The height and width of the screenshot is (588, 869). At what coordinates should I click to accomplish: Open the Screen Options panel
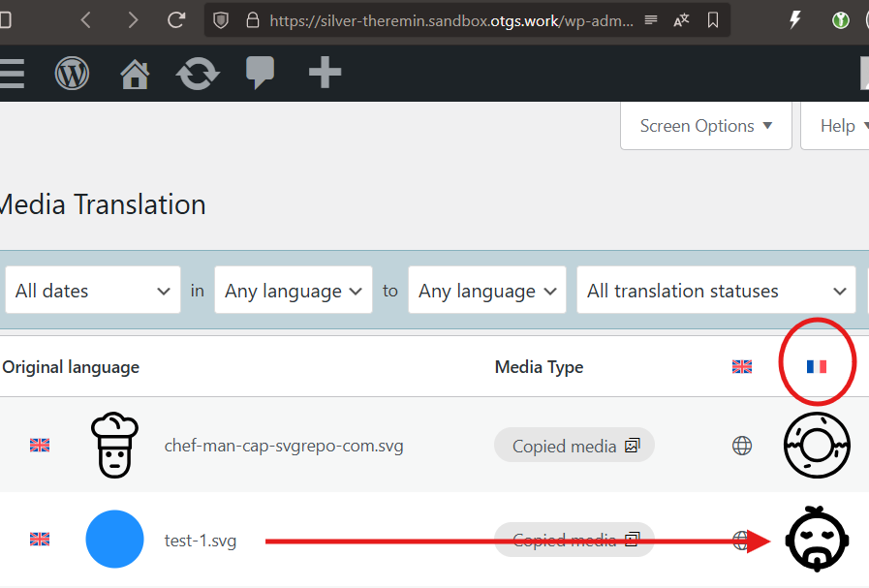[706, 126]
